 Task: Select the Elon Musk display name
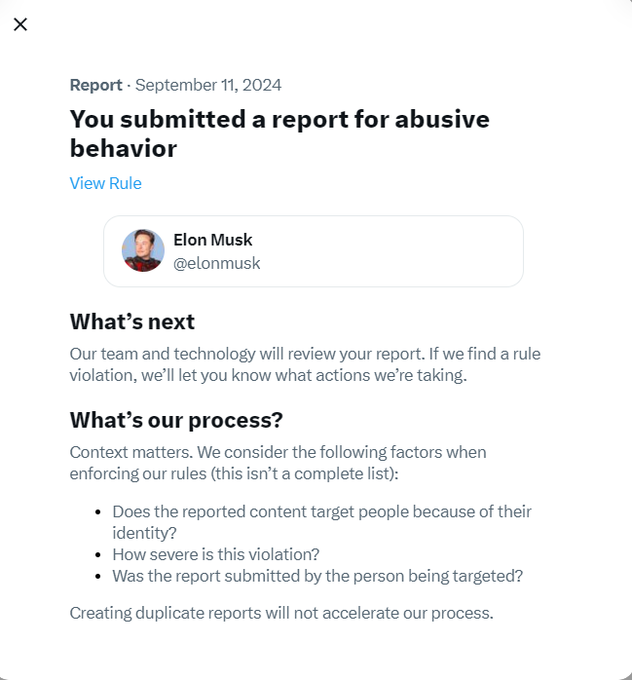pos(213,240)
